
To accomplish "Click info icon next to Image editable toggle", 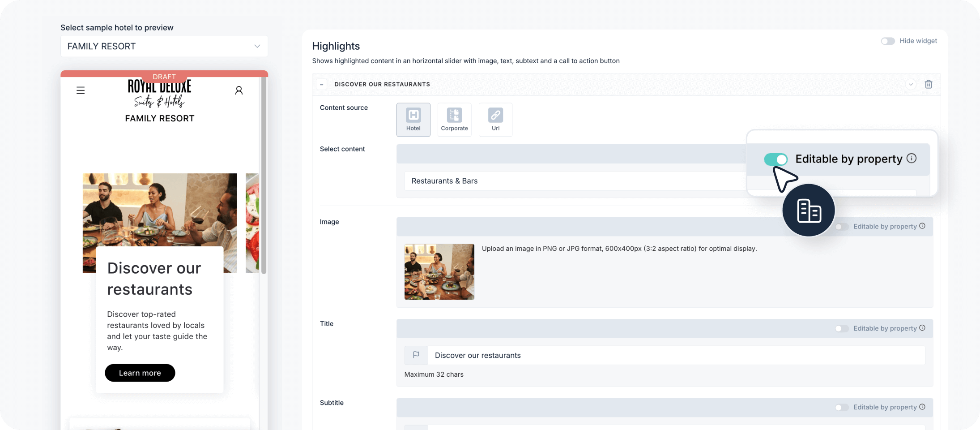I will click(x=922, y=226).
